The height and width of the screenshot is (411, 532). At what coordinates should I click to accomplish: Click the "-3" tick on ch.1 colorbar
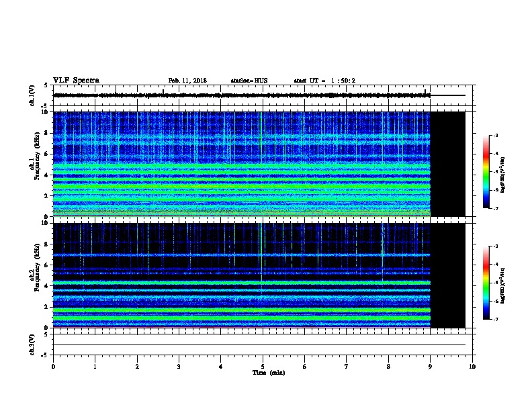coord(495,135)
